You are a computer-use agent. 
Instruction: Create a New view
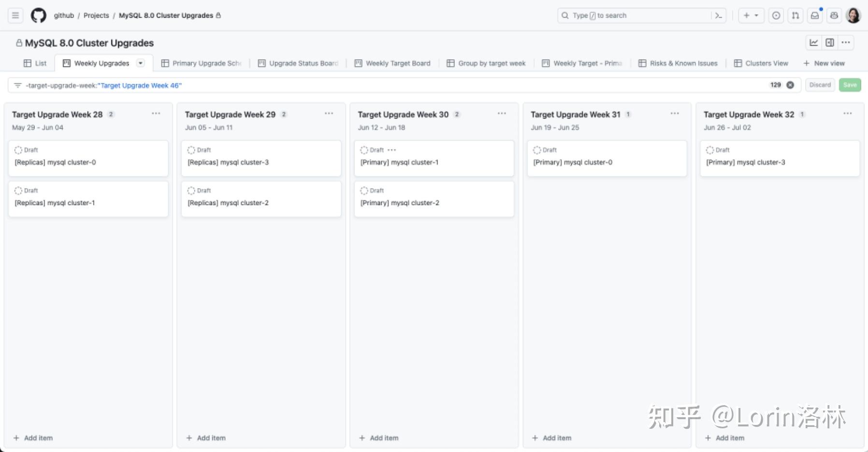824,63
